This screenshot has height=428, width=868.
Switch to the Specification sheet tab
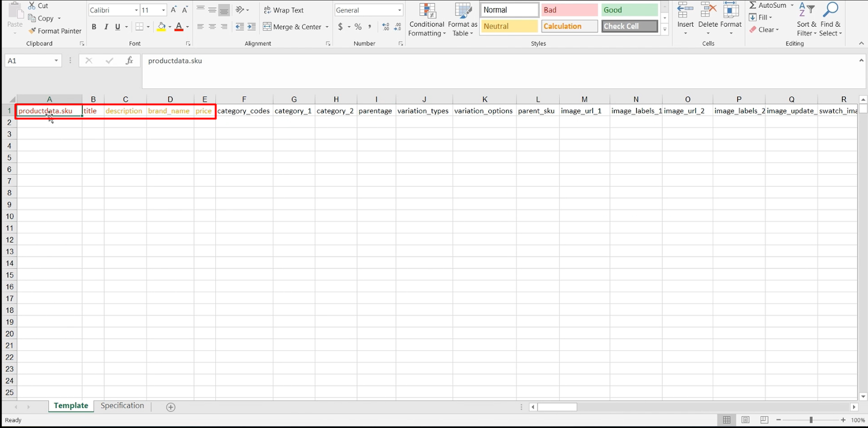click(x=123, y=406)
